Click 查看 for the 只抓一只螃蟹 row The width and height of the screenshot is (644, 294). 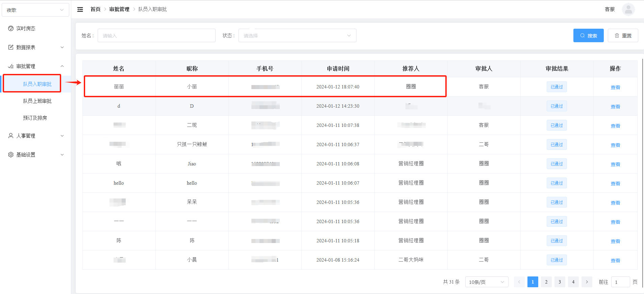(615, 145)
